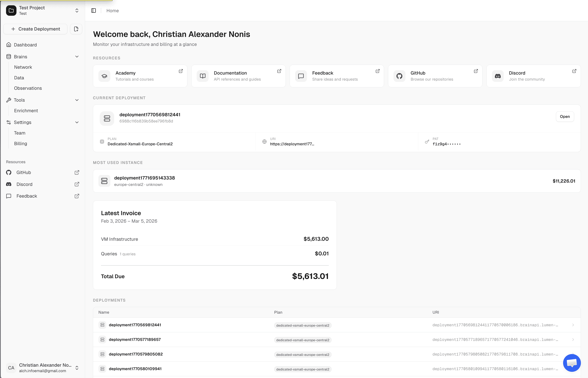
Task: Click the Discord card logo icon
Action: tap(498, 76)
